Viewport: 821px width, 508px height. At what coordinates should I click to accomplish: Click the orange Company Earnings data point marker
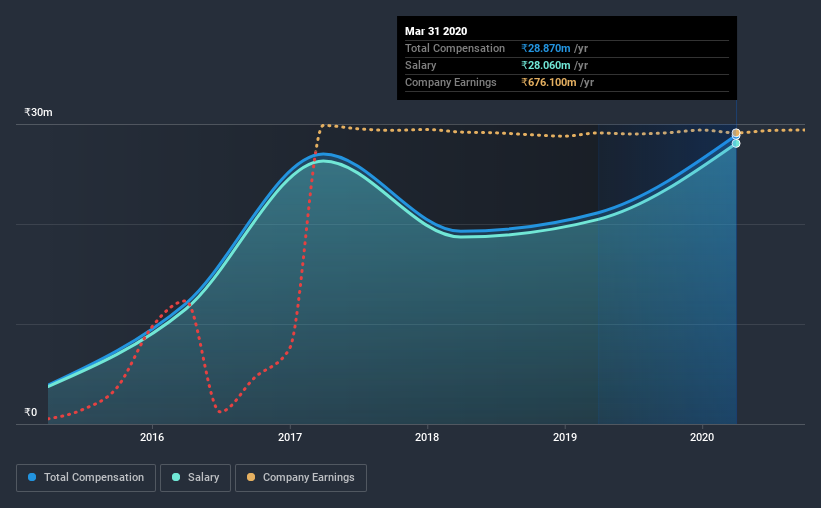pyautogui.click(x=736, y=133)
